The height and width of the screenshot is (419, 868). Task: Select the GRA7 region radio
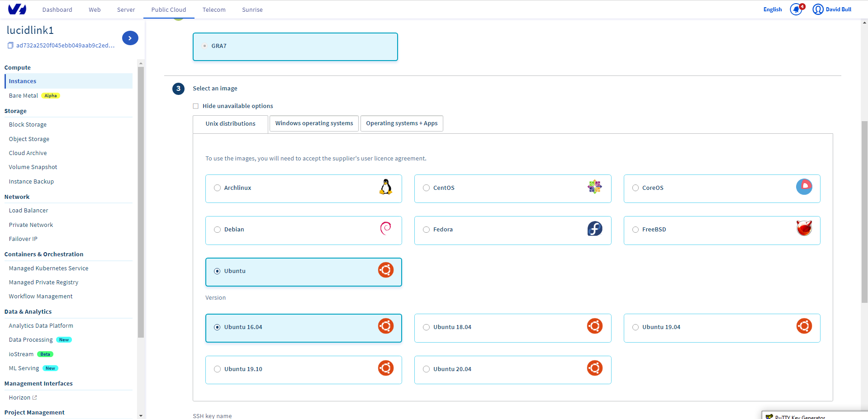pyautogui.click(x=205, y=46)
